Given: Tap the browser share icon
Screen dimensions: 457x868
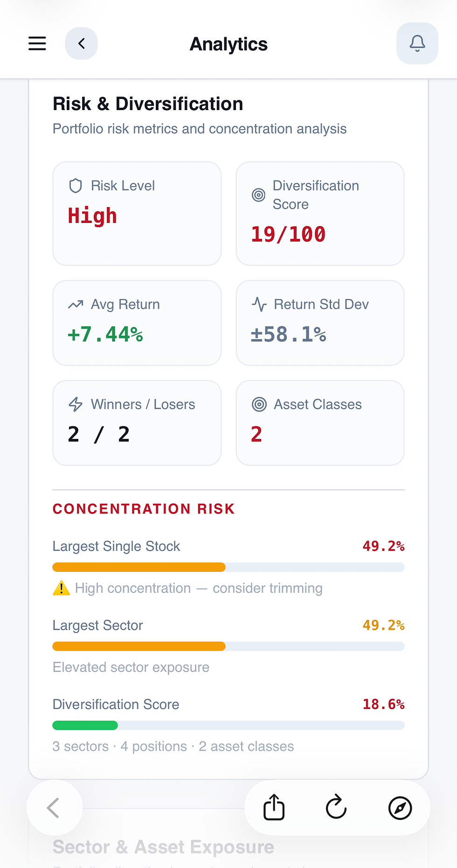Looking at the screenshot, I should (x=274, y=807).
